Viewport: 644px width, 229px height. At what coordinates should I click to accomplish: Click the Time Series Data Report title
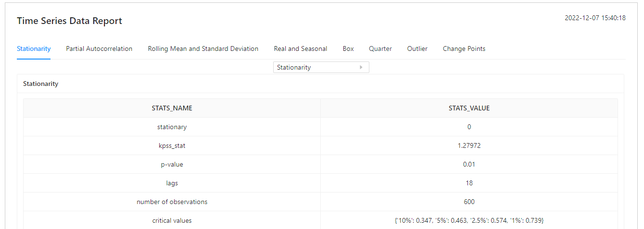[x=69, y=21]
